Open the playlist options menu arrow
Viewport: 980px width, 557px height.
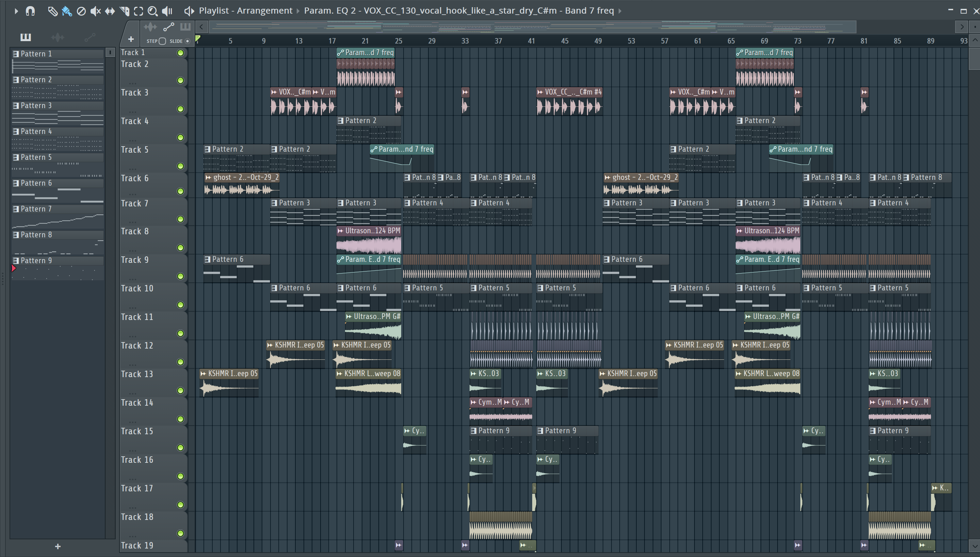point(16,11)
